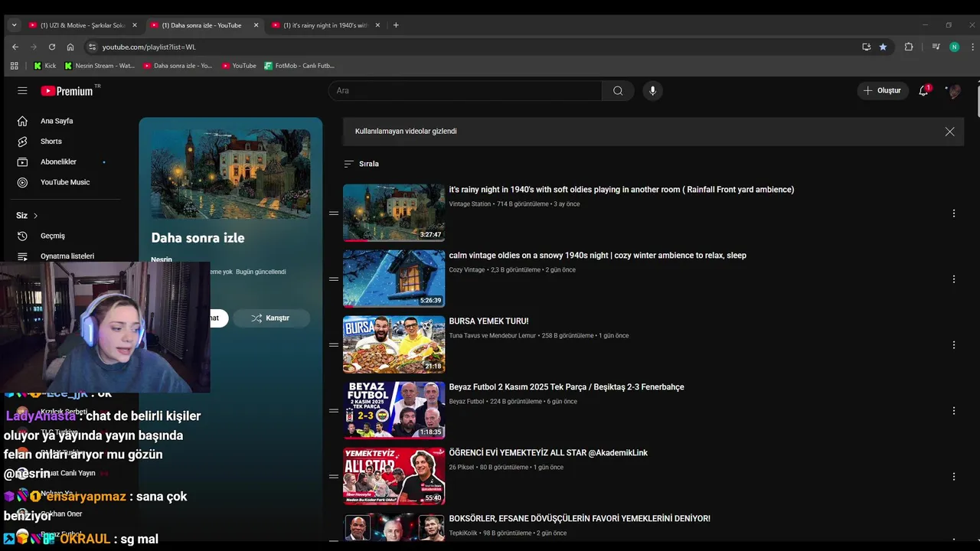Open the apps grid in bookmarks bar
Image resolution: width=980 pixels, height=551 pixels.
(14, 66)
